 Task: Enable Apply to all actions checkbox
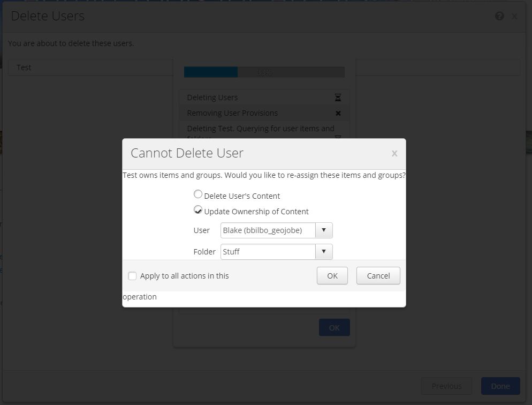[132, 276]
